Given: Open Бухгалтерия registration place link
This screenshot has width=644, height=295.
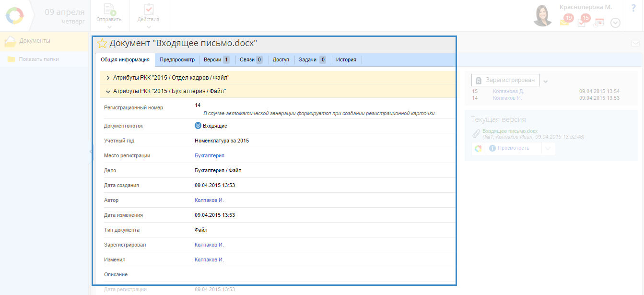Looking at the screenshot, I should (209, 155).
